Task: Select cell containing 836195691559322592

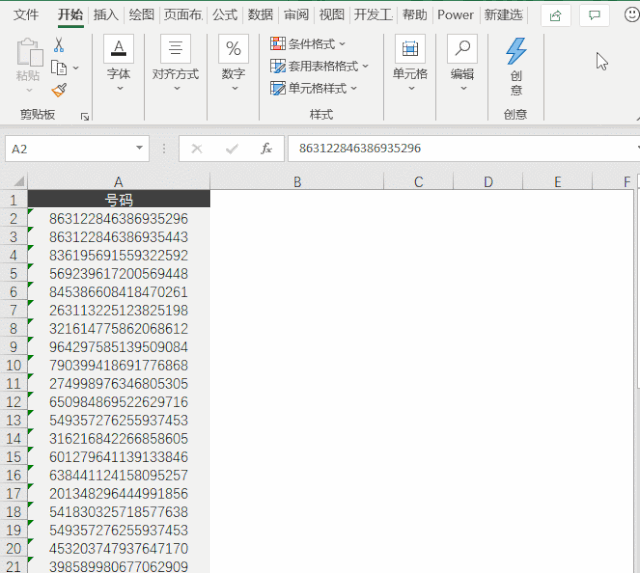Action: click(x=119, y=255)
